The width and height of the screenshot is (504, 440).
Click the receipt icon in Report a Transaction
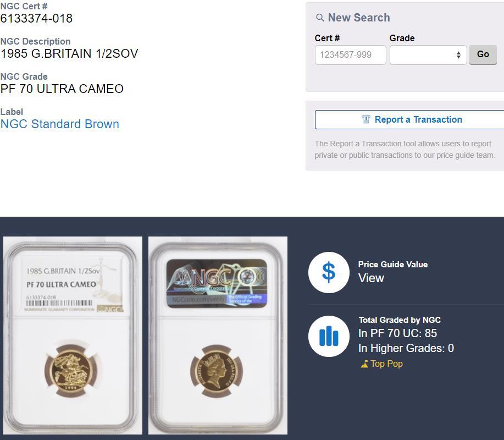366,120
